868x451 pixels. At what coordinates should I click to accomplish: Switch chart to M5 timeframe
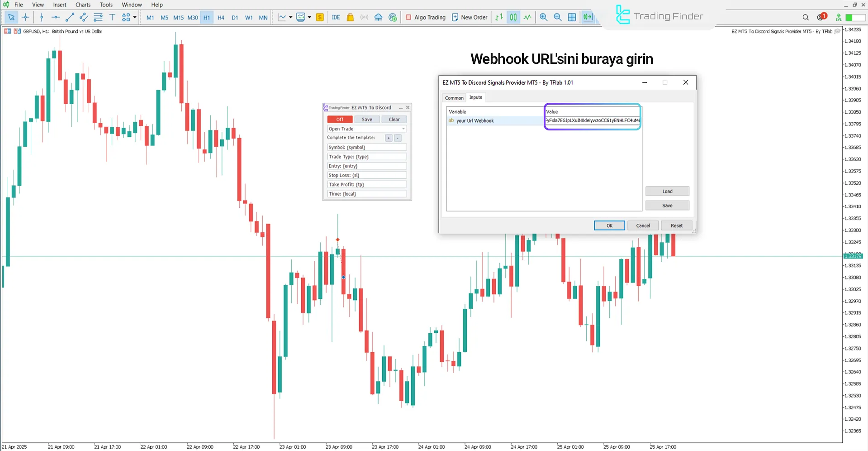(x=164, y=18)
